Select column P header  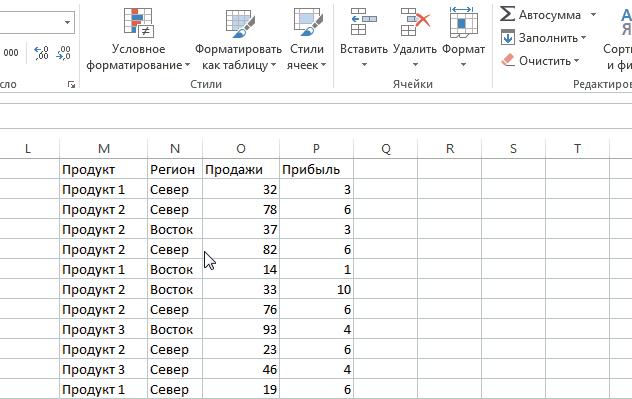[x=316, y=149]
